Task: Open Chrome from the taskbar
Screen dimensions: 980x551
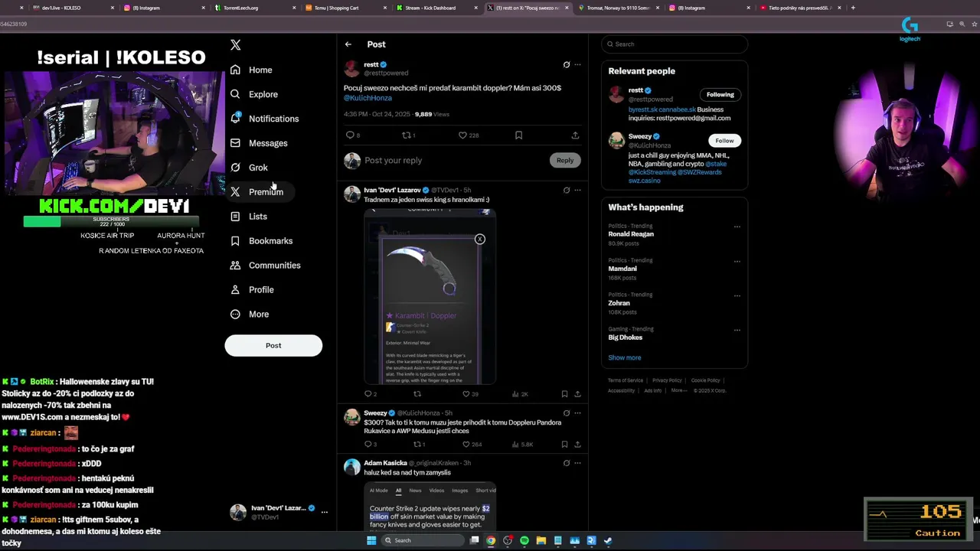Action: (491, 540)
